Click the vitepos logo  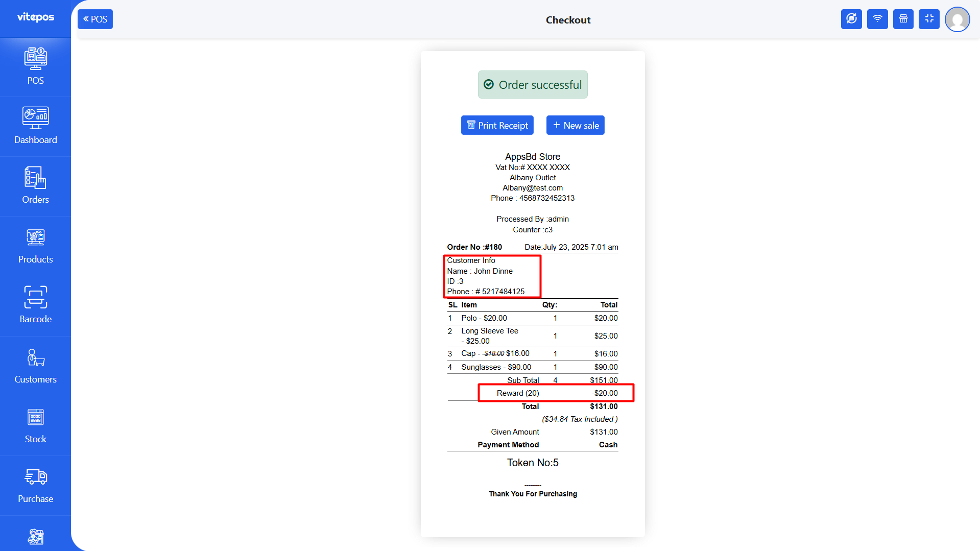(x=36, y=17)
